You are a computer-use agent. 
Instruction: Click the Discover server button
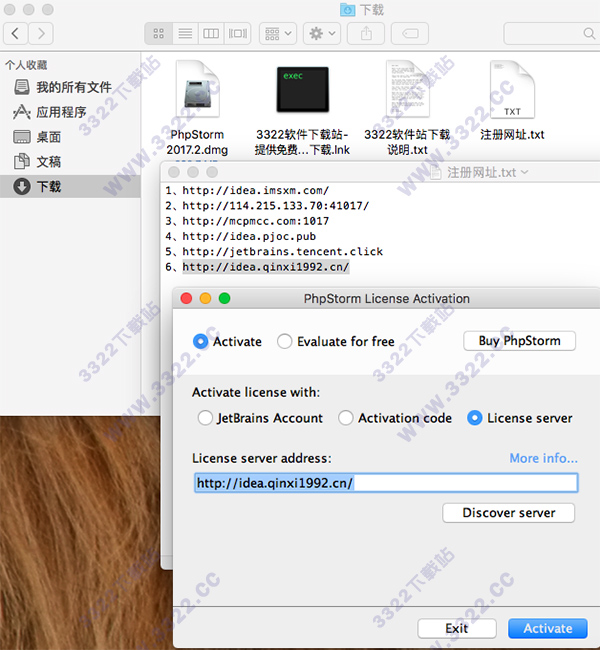pos(509,513)
